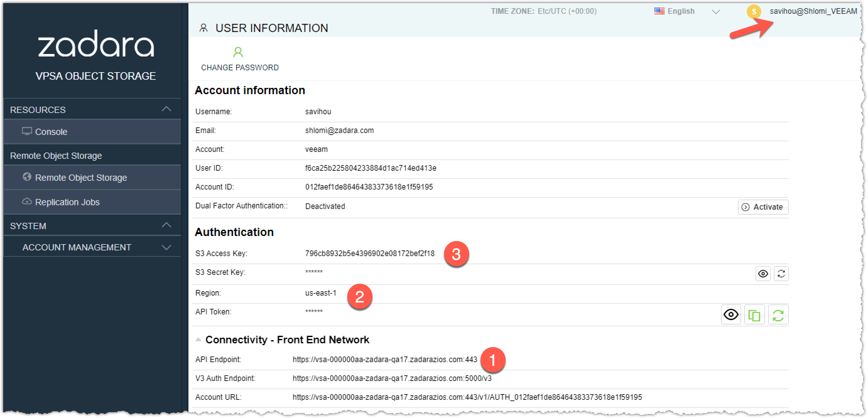
Task: Select the username value savihou
Action: [318, 111]
